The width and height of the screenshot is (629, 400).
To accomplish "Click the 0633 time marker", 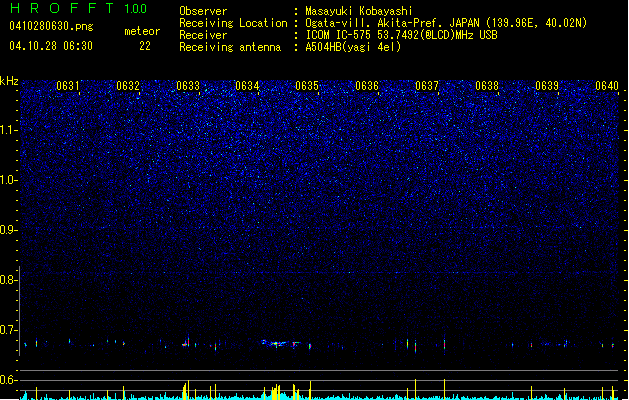I will [x=188, y=86].
